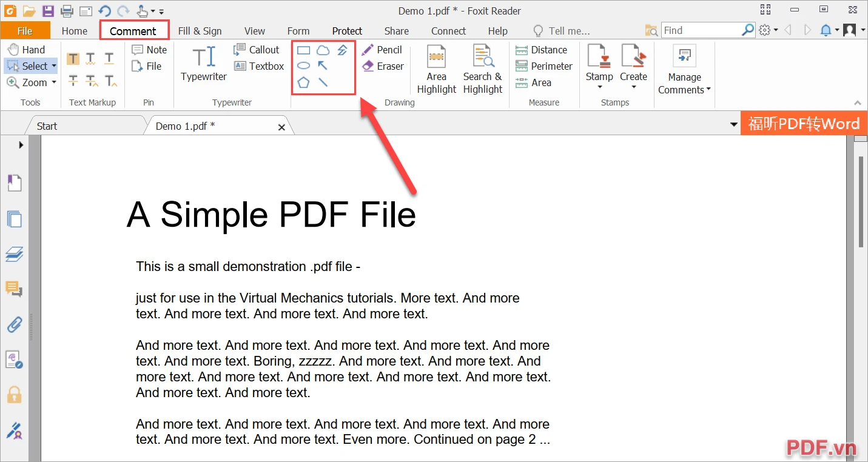Collapse the ribbon with chevron
The height and width of the screenshot is (462, 868).
(858, 102)
